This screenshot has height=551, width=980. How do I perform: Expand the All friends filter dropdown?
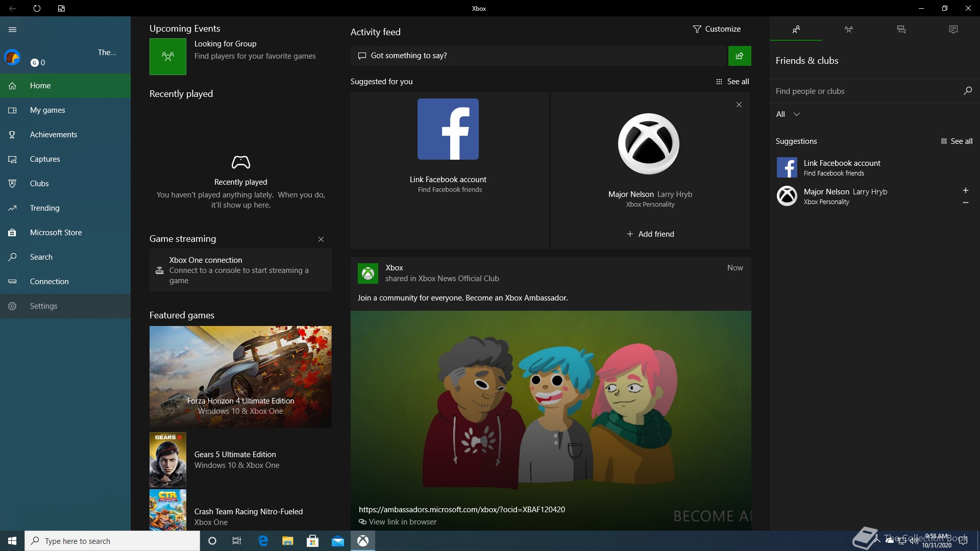point(788,114)
